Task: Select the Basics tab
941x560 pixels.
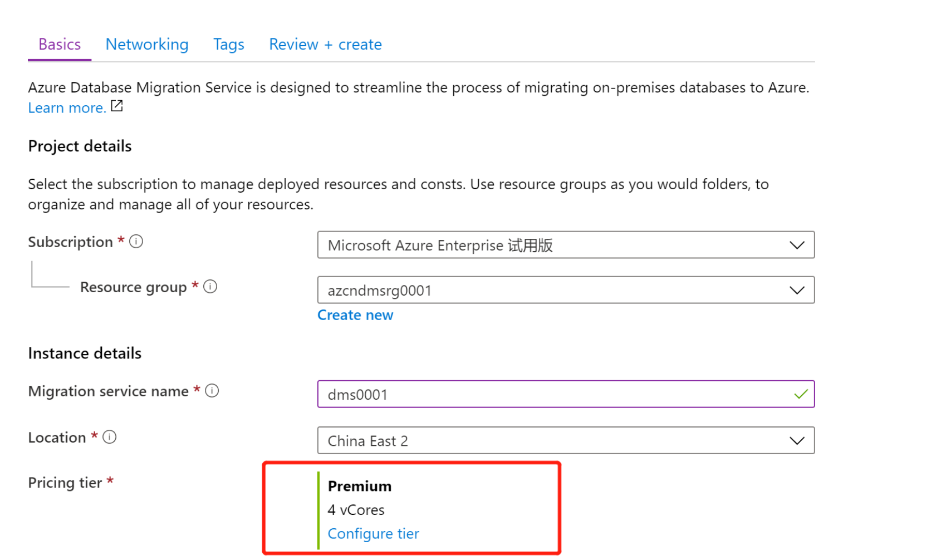Action: click(60, 45)
